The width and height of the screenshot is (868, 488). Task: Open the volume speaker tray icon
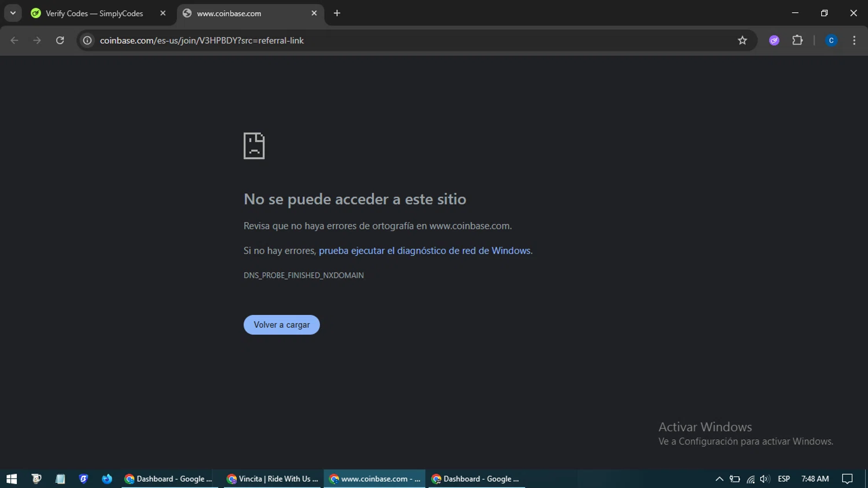(765, 479)
